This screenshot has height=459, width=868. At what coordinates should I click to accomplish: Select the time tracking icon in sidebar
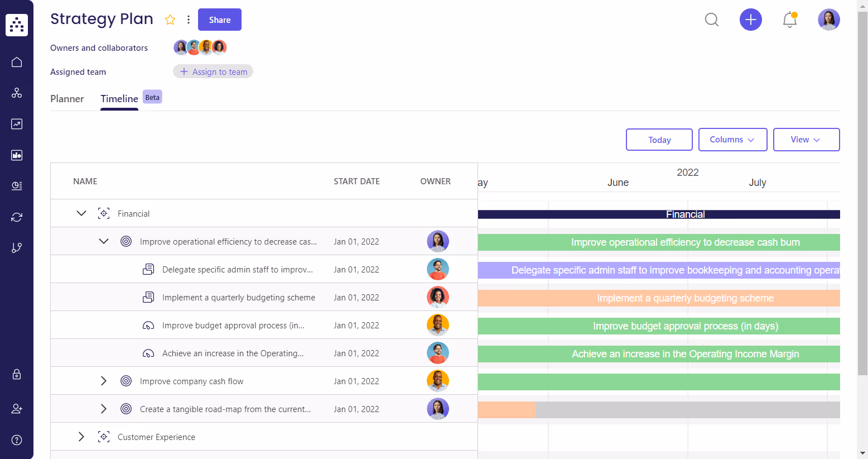[16, 186]
